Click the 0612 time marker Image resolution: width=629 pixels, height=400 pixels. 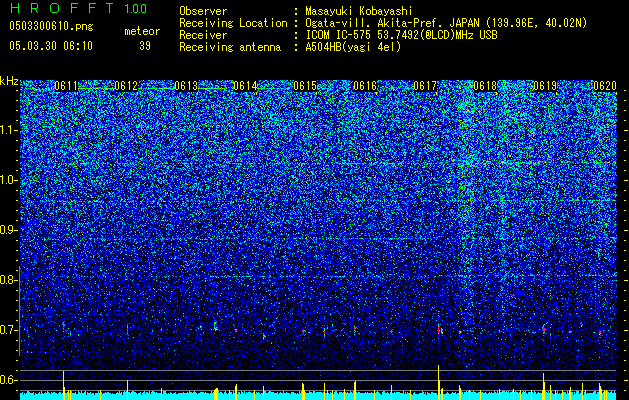click(x=126, y=86)
